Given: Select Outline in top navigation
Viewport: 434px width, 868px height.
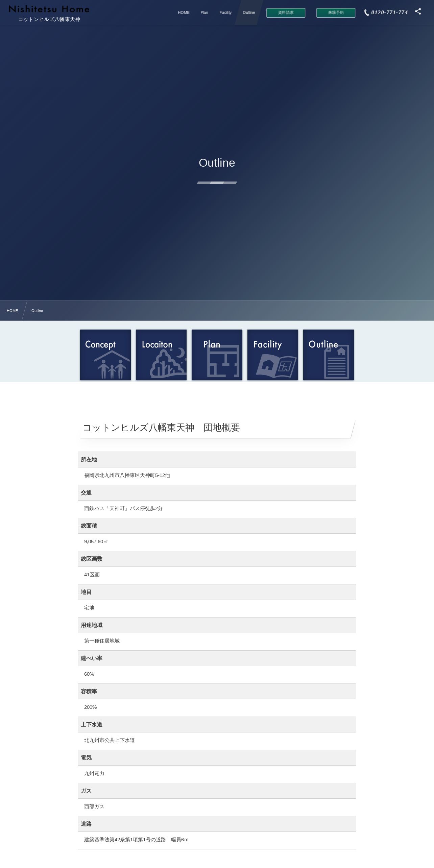Looking at the screenshot, I should click(249, 13).
